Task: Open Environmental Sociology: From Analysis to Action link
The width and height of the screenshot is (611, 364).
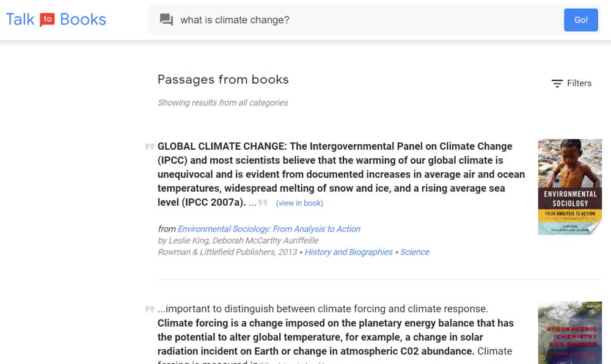Action: pos(269,229)
